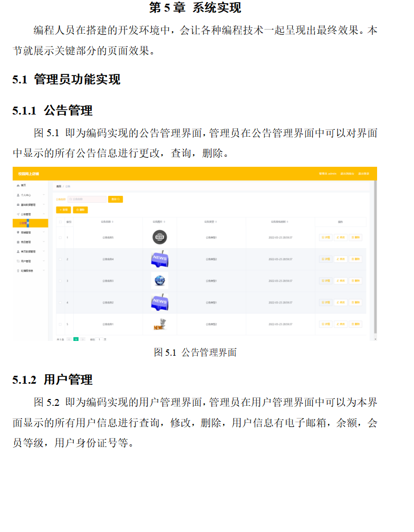Click the 新增 add button
This screenshot has height=532, width=414.
point(63,210)
